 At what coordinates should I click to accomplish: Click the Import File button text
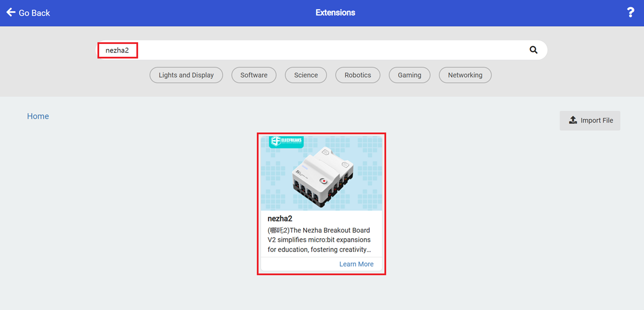pyautogui.click(x=597, y=121)
